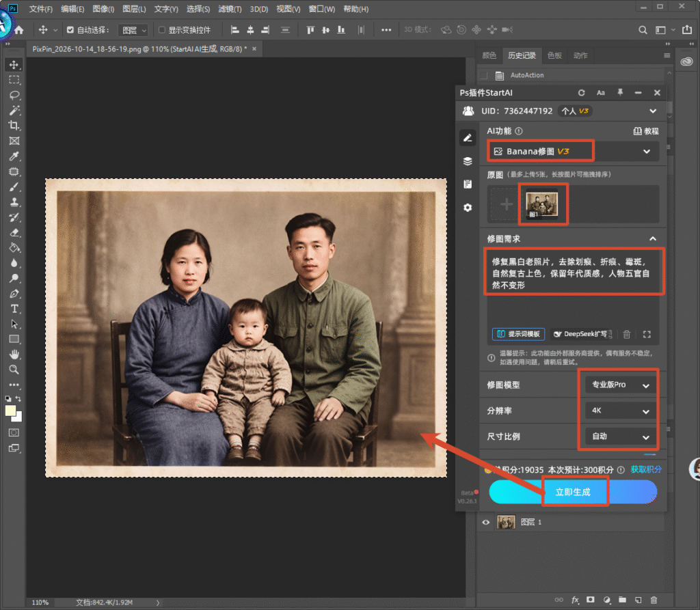
Task: Select the Brush tool
Action: click(14, 187)
